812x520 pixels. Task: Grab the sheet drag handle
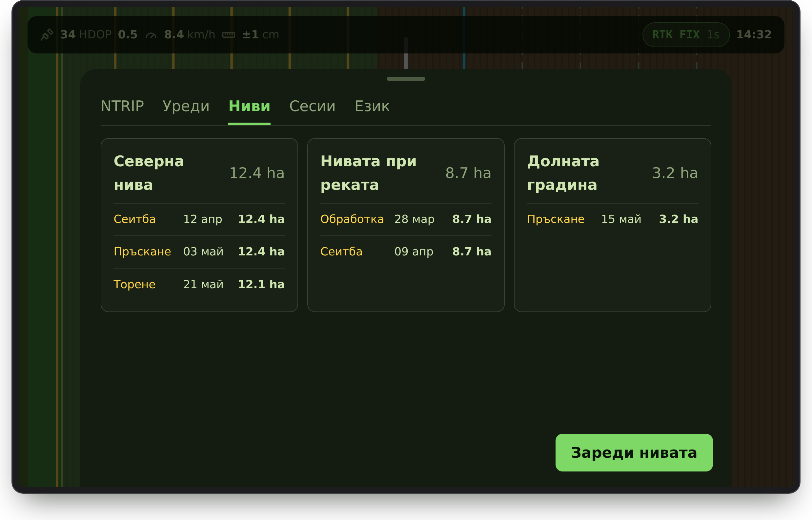click(406, 79)
